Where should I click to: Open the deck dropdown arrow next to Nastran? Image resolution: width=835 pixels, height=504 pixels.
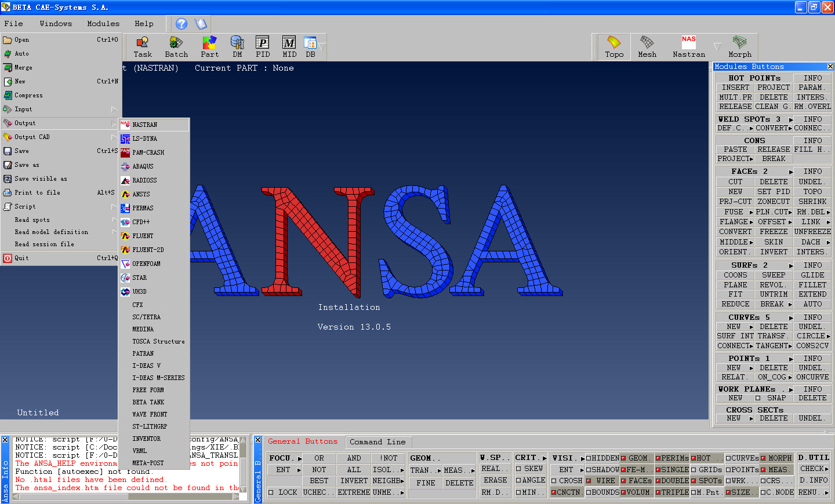(717, 46)
